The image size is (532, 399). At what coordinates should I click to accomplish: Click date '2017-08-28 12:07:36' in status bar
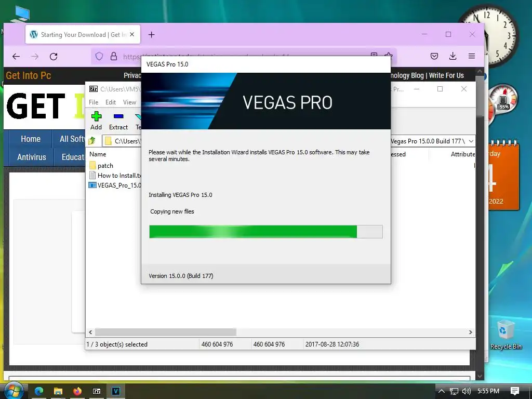click(x=332, y=344)
